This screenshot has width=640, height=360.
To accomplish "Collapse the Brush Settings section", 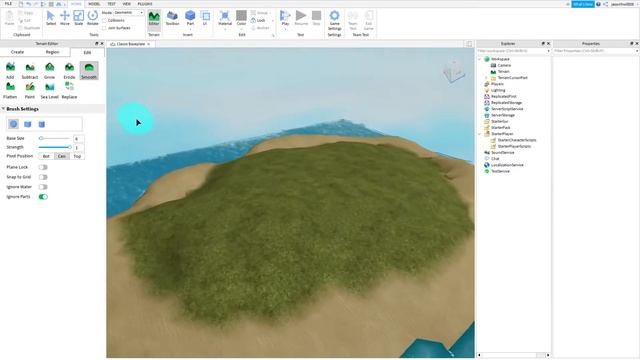I will (x=3, y=109).
